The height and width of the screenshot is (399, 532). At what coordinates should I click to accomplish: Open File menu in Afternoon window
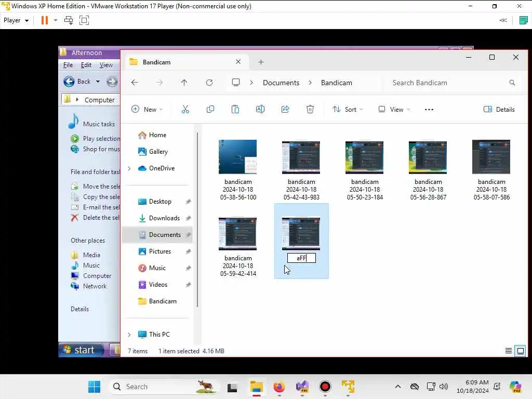pos(68,65)
